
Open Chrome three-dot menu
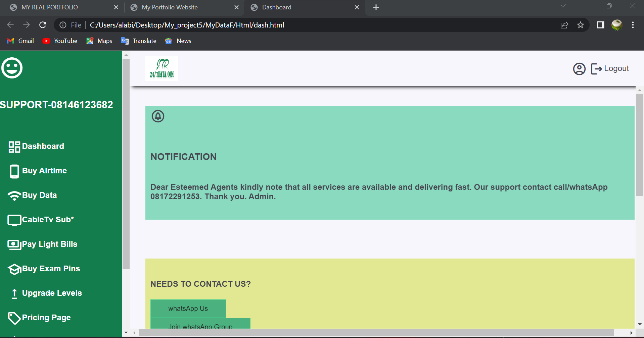pyautogui.click(x=633, y=25)
